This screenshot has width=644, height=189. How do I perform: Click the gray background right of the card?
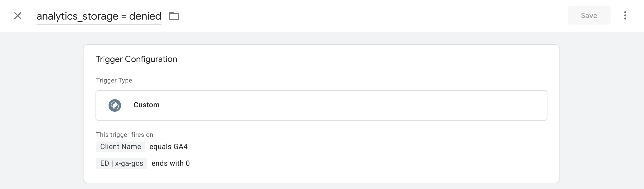coord(600,110)
